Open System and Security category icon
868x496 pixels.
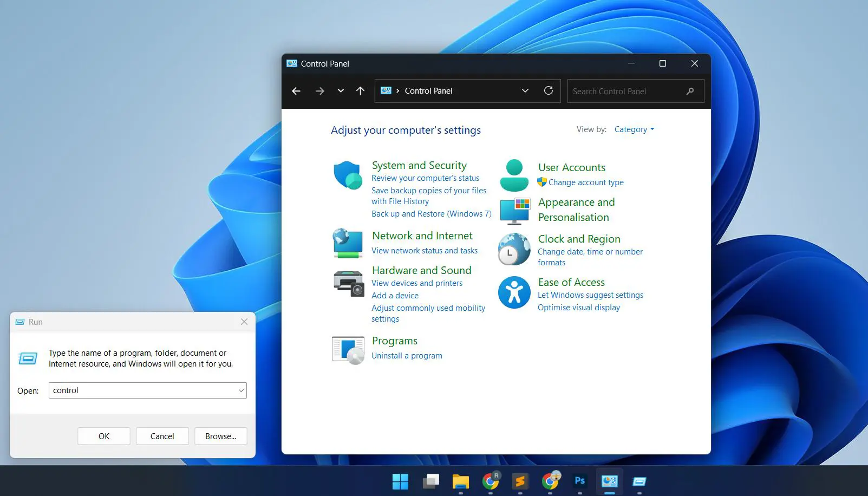(347, 175)
